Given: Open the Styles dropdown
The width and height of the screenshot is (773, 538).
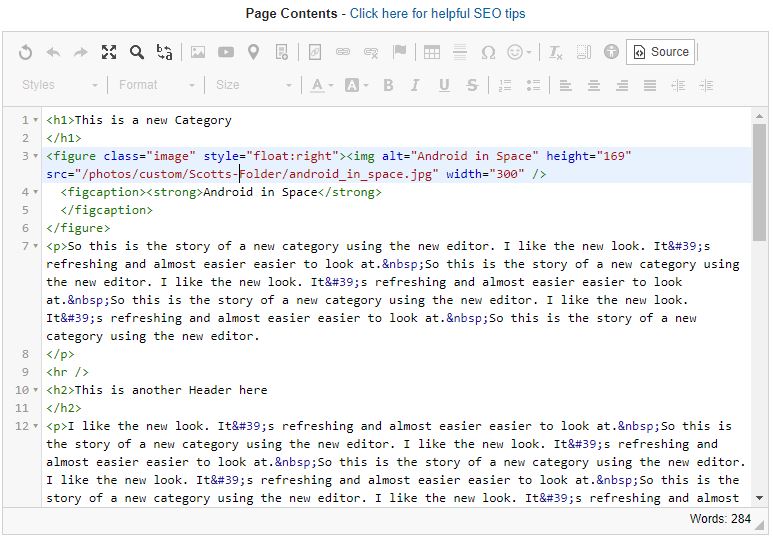Looking at the screenshot, I should tap(60, 85).
